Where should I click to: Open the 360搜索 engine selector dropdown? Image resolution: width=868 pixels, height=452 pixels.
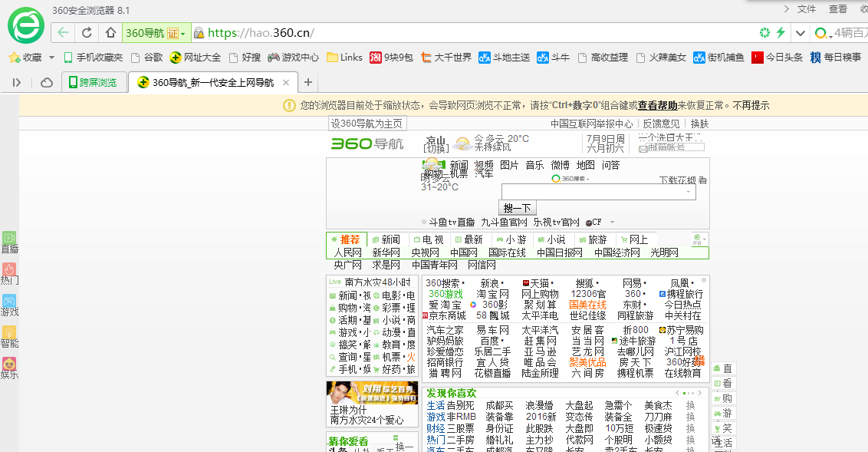click(x=570, y=178)
